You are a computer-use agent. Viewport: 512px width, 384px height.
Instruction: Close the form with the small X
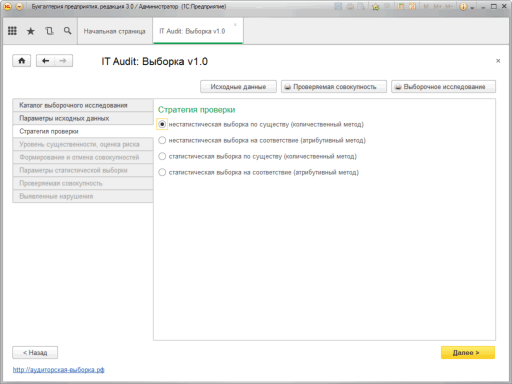point(498,61)
